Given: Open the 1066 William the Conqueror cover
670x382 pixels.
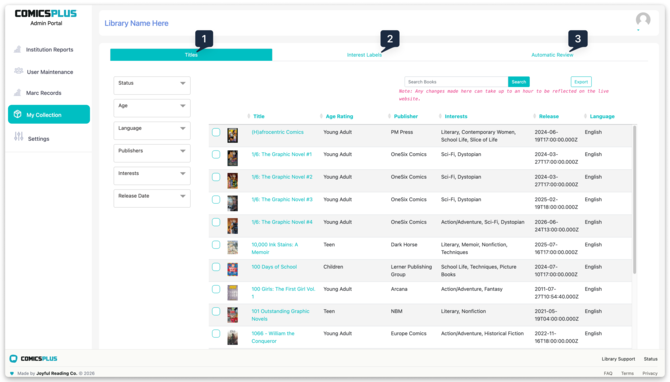Looking at the screenshot, I should pyautogui.click(x=232, y=338).
